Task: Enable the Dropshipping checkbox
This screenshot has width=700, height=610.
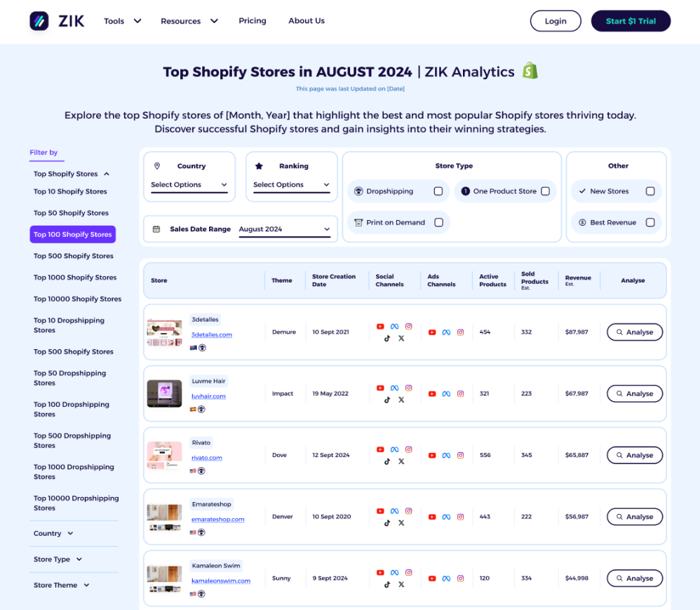Action: pos(438,191)
